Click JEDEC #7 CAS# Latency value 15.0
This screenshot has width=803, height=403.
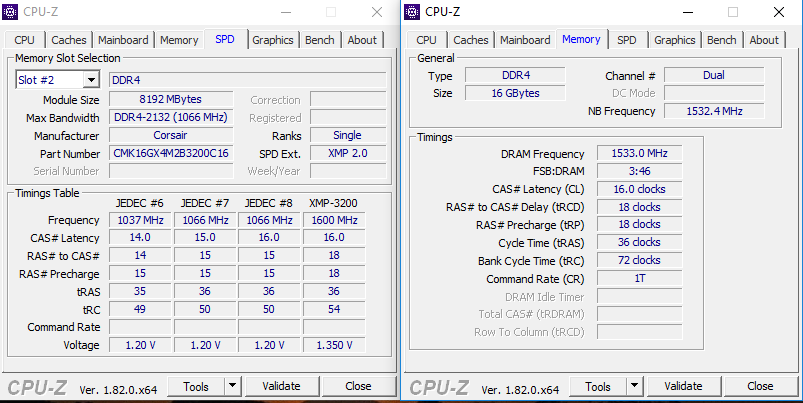[x=205, y=238]
